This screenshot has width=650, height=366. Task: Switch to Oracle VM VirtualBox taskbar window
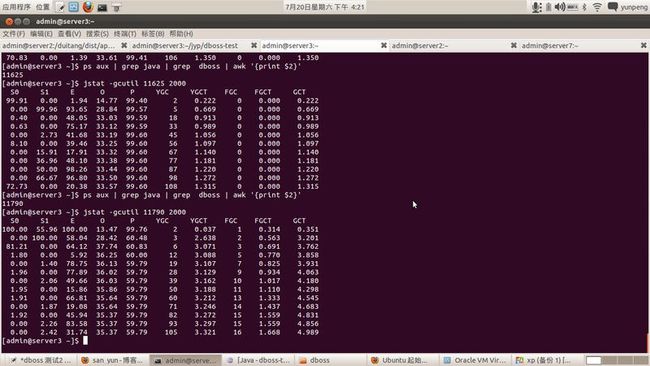pyautogui.click(x=475, y=360)
